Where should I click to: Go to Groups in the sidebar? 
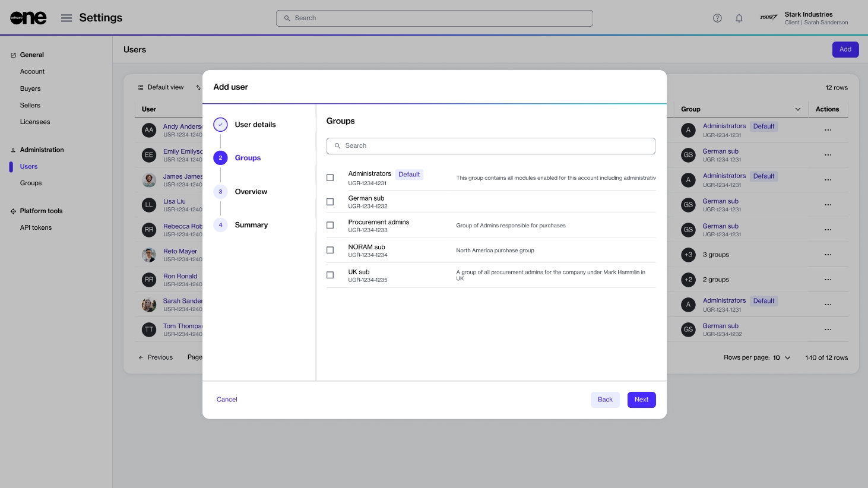pos(31,183)
